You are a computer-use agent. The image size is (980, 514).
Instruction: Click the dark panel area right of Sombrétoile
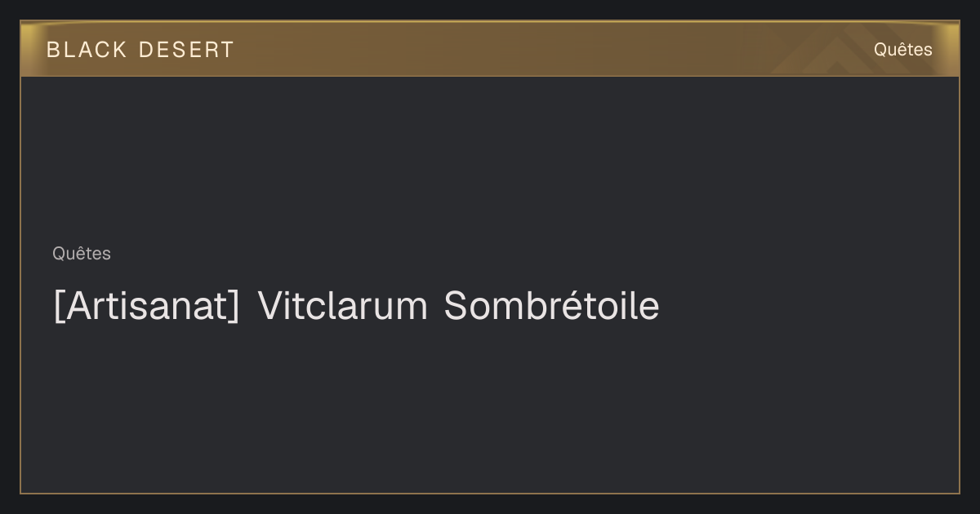click(x=808, y=306)
